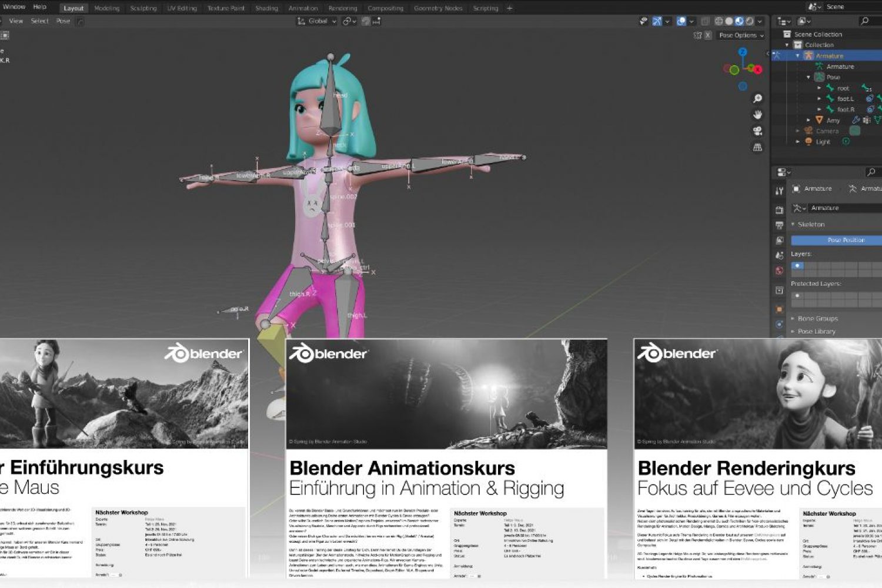Image resolution: width=882 pixels, height=588 pixels.
Task: Select material preview shading mode icon
Action: pos(739,21)
